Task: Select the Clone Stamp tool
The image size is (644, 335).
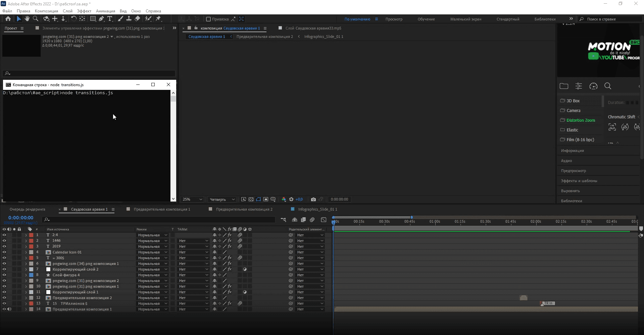Action: [129, 19]
